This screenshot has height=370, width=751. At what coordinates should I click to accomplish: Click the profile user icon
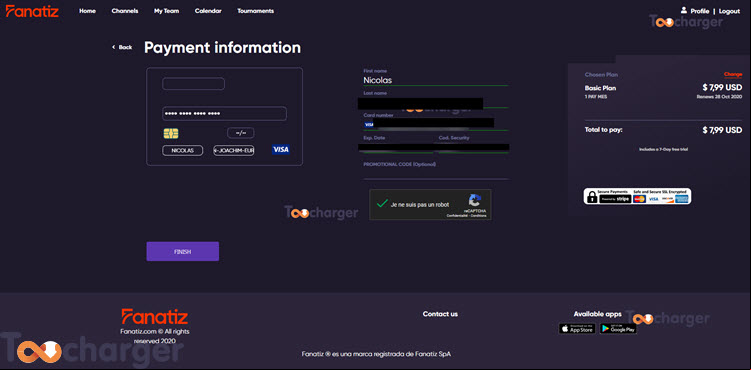click(684, 10)
